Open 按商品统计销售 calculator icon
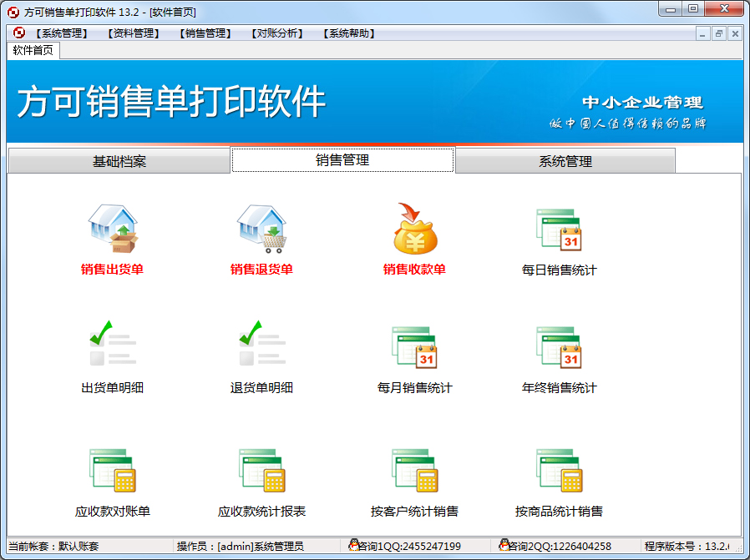Image resolution: width=750 pixels, height=560 pixels. tap(559, 471)
